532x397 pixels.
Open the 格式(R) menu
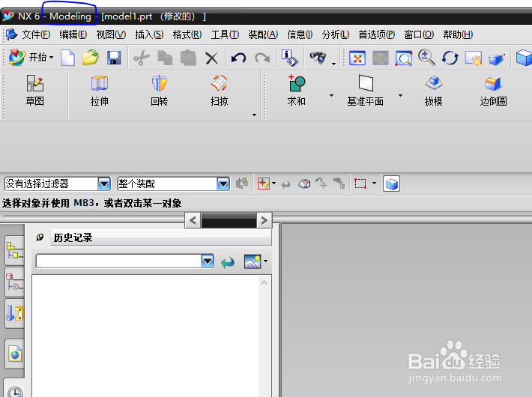pos(187,34)
